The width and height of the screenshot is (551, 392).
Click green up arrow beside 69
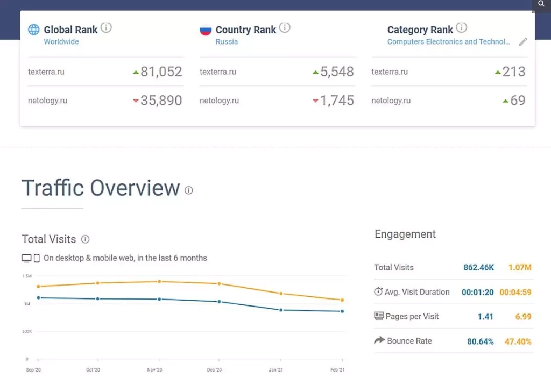(x=505, y=101)
